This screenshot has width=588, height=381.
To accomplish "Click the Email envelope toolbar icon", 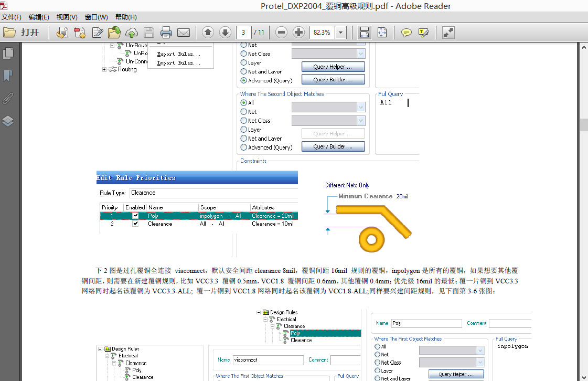I will (184, 33).
